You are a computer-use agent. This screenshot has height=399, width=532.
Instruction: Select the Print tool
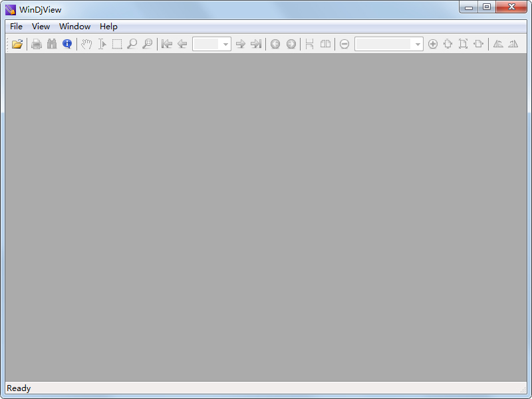coord(36,44)
